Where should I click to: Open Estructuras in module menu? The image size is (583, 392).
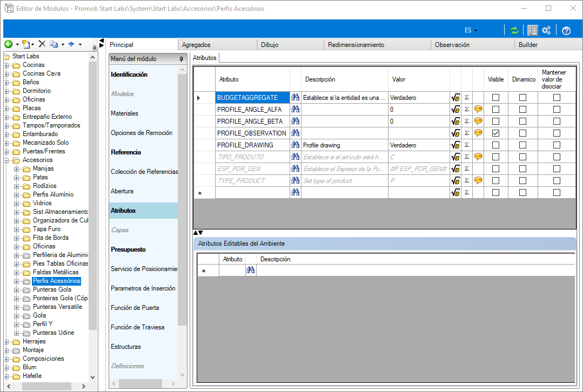[126, 347]
